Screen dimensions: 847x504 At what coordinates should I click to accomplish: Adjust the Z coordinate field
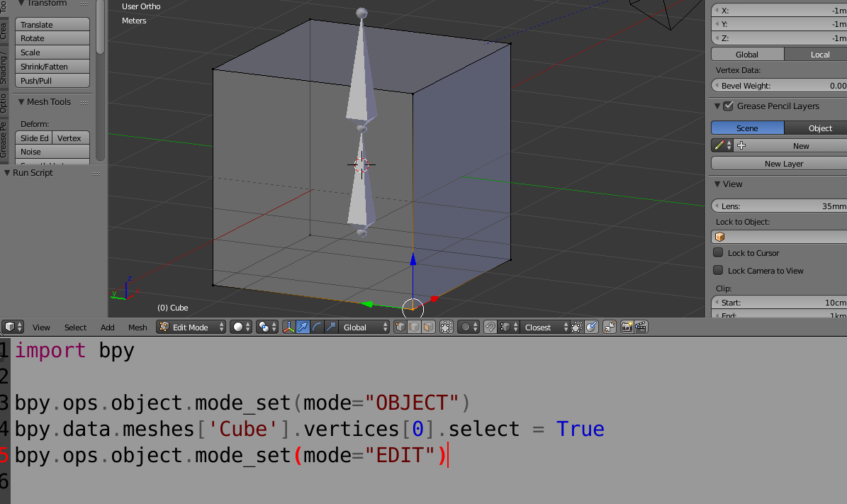[780, 38]
